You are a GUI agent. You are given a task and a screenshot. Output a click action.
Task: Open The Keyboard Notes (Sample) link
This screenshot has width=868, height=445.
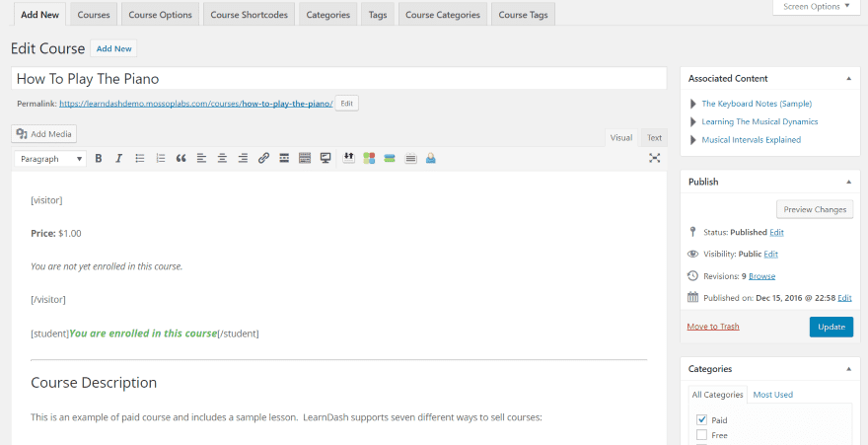coord(757,104)
